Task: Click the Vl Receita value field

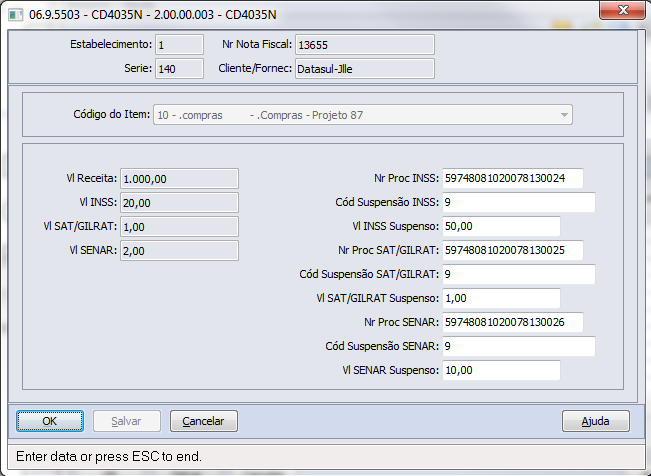Action: tap(178, 178)
